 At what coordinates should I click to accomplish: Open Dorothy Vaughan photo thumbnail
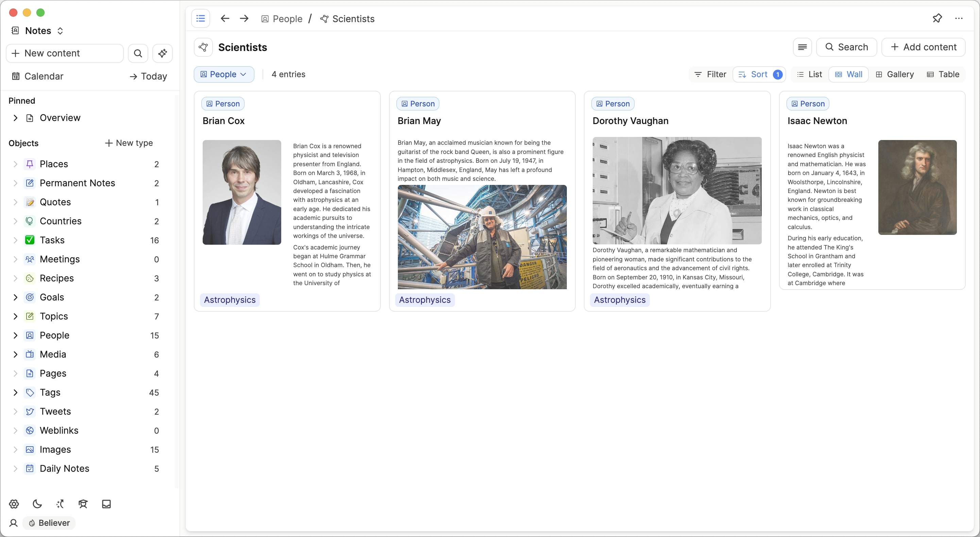click(x=677, y=191)
